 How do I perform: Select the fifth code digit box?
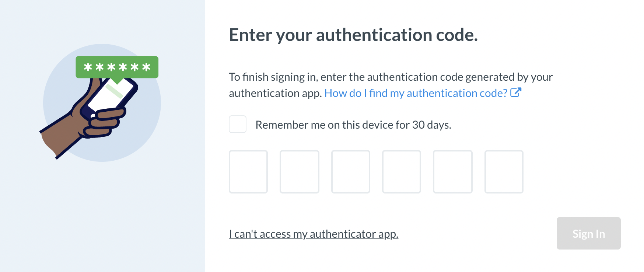tap(453, 171)
